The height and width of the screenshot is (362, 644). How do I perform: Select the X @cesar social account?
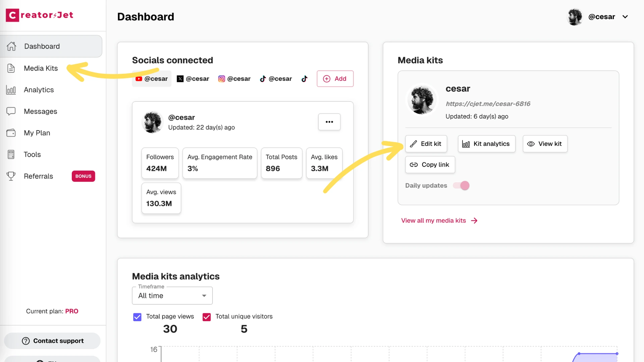click(x=193, y=78)
